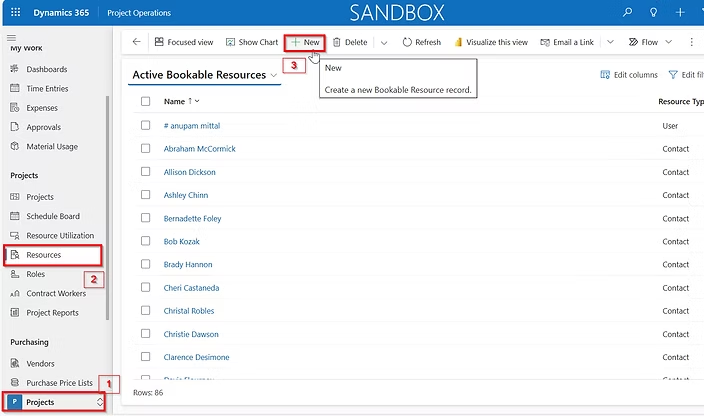This screenshot has height=416, width=704.
Task: Open the Name column sort dropdown
Action: pos(197,101)
